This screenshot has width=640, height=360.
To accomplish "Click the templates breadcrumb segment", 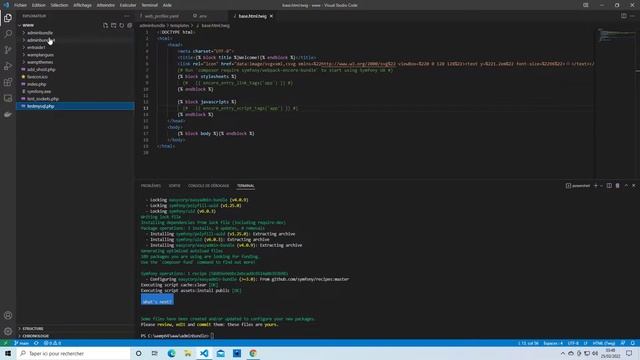I will (180, 25).
